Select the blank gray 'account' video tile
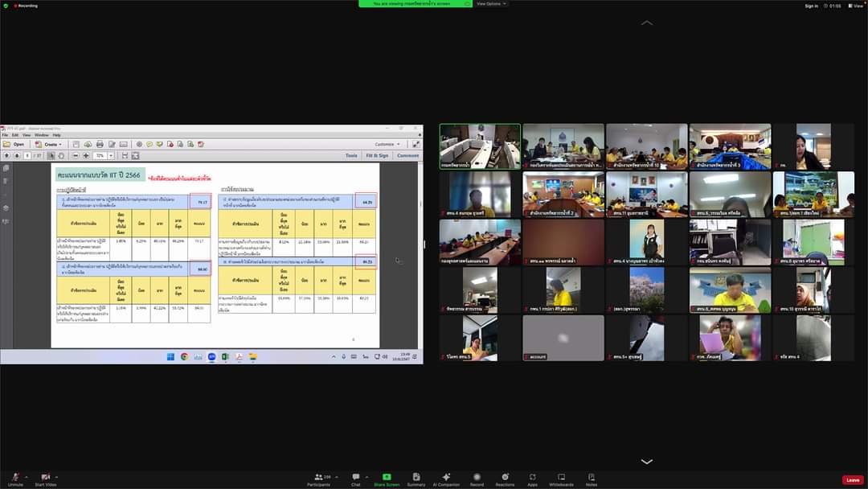The height and width of the screenshot is (489, 868). pyautogui.click(x=563, y=338)
